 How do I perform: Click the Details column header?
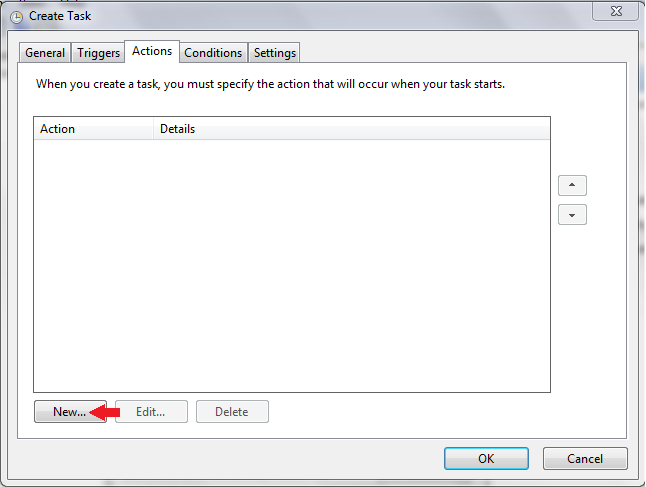click(352, 129)
